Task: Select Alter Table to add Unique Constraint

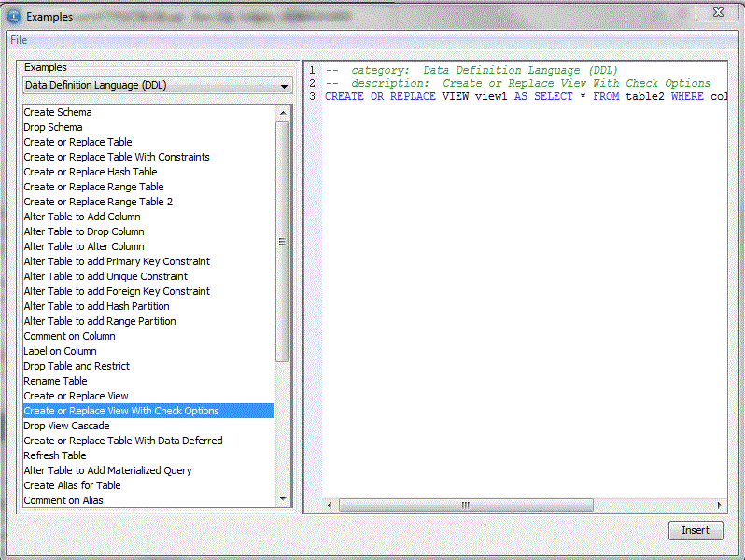Action: point(105,276)
